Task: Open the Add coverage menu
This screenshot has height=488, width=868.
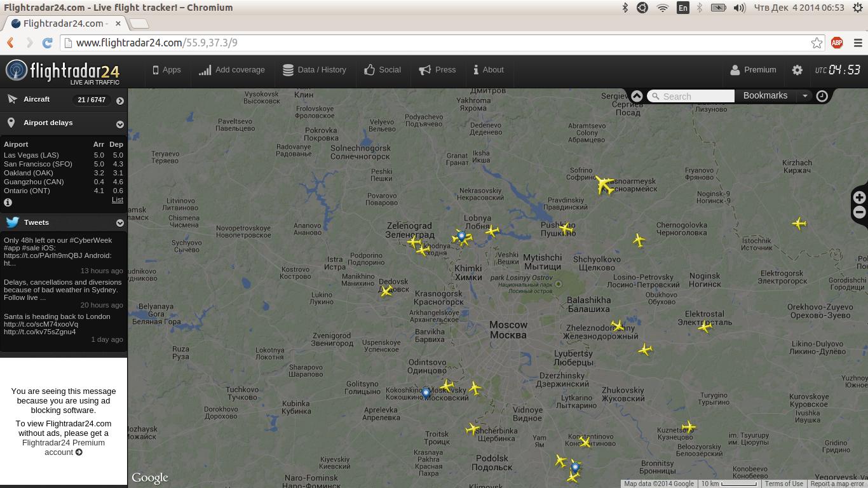Action: [x=232, y=70]
